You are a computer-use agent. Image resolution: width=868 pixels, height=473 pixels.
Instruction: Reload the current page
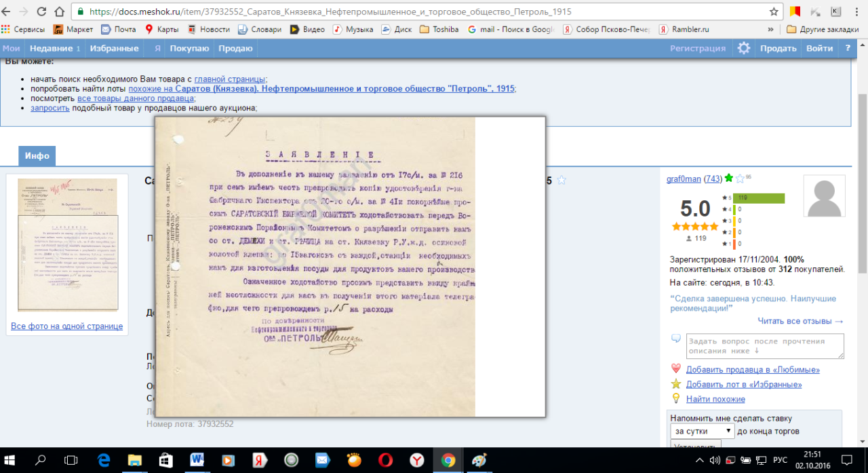[x=41, y=12]
